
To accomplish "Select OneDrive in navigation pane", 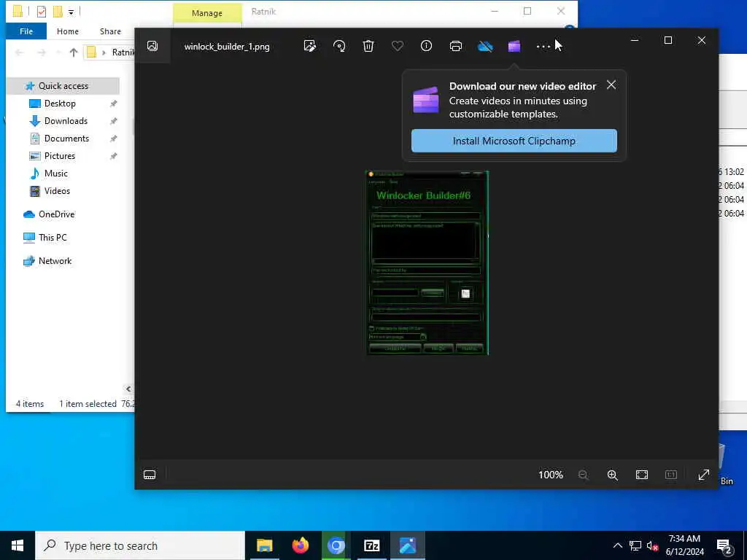I will point(56,214).
